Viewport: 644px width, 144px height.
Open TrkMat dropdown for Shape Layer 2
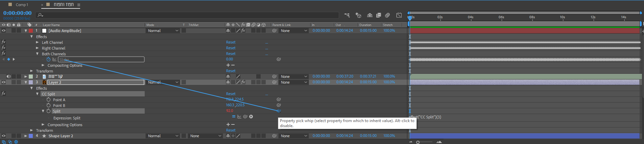(x=205, y=136)
